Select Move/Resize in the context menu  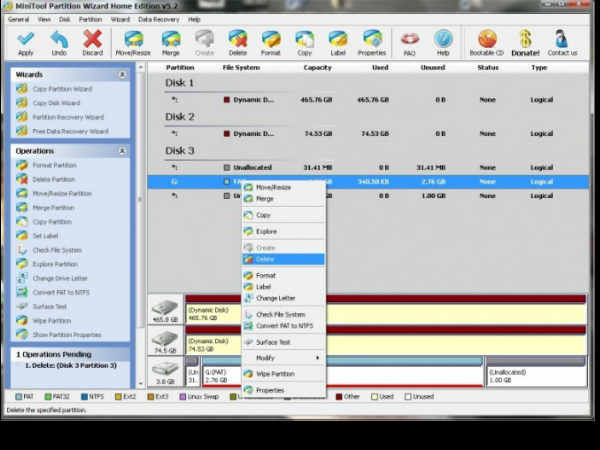284,187
